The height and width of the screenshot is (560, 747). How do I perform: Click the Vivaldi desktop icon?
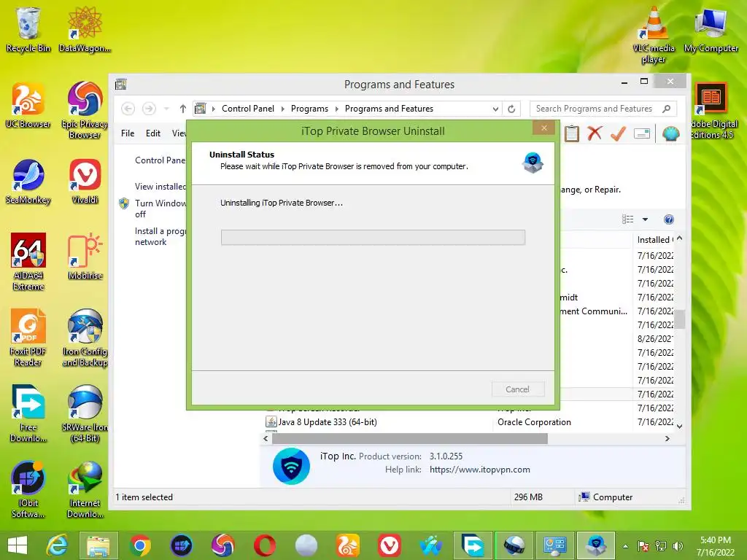click(85, 182)
